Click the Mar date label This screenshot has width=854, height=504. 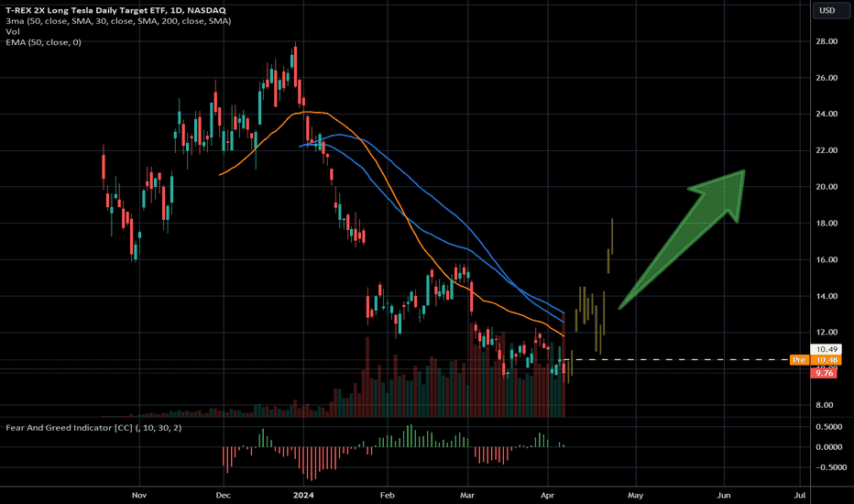[x=466, y=495]
